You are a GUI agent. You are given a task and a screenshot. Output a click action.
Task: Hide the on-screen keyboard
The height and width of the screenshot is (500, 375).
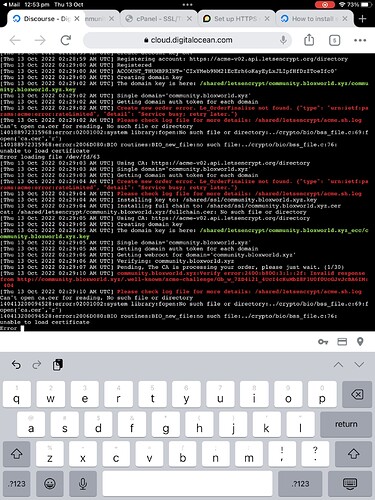click(350, 484)
